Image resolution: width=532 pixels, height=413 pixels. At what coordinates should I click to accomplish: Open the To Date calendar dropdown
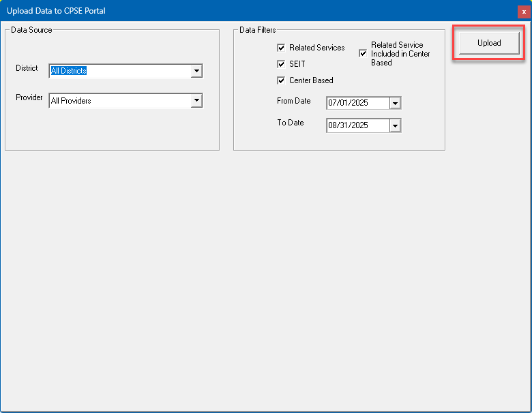click(395, 126)
